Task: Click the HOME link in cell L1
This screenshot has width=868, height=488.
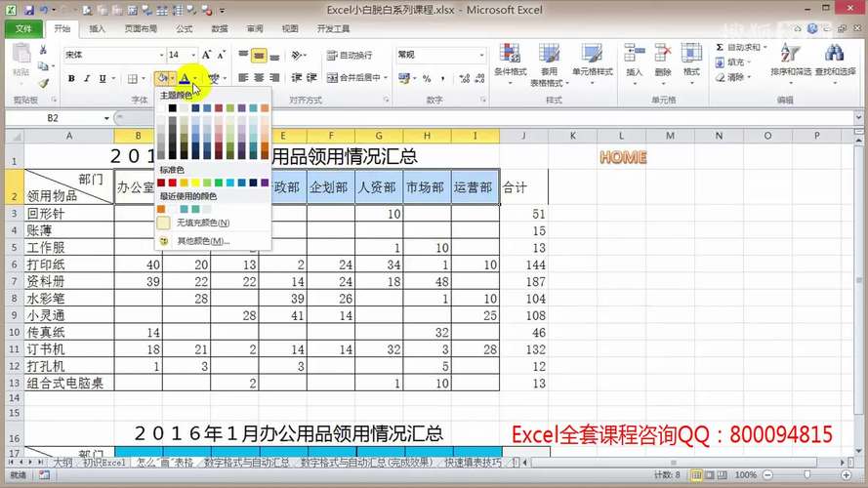Action: coord(623,158)
